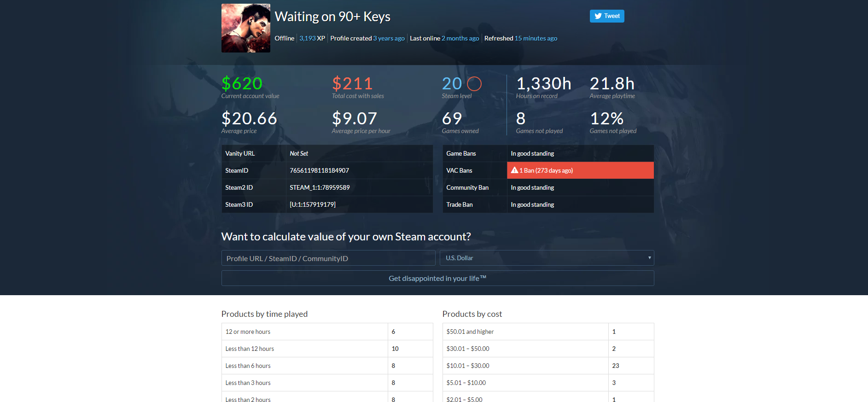Viewport: 868px width, 402px height.
Task: Click the 20 Steam level number
Action: click(x=452, y=83)
